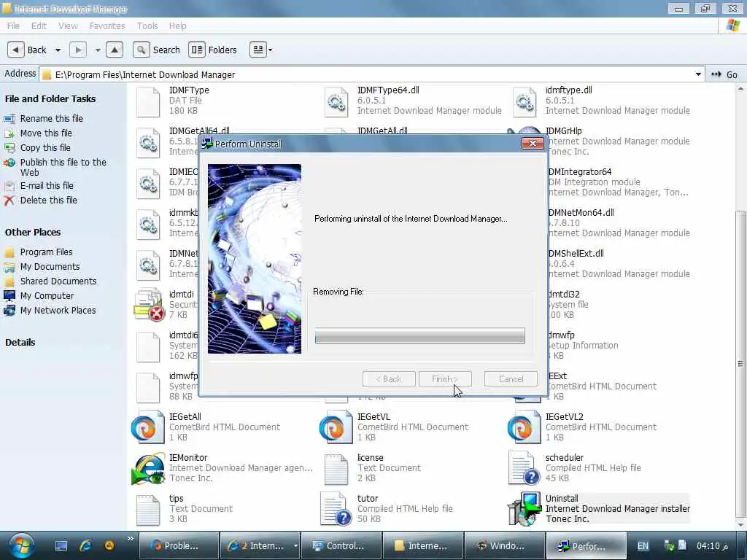The height and width of the screenshot is (560, 747).
Task: Open the Favorites menu
Action: pyautogui.click(x=107, y=26)
